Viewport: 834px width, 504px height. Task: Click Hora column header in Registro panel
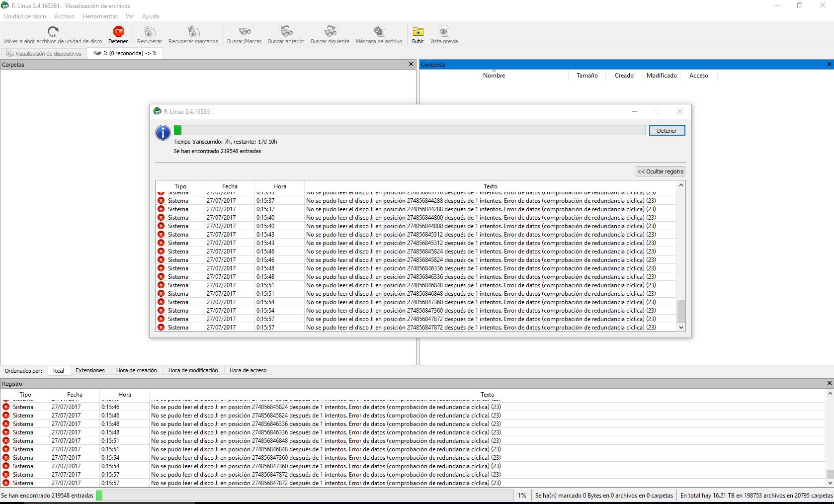click(x=125, y=395)
